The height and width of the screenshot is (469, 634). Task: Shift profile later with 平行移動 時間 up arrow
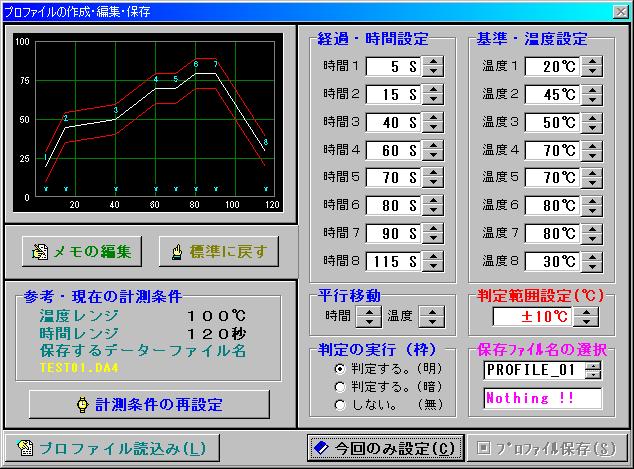point(369,311)
